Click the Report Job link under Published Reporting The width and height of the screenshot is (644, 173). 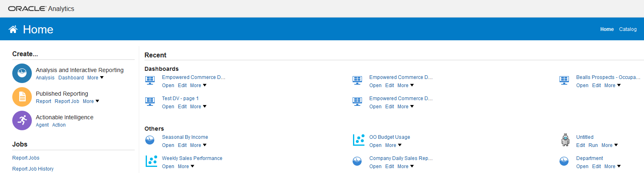coord(67,101)
